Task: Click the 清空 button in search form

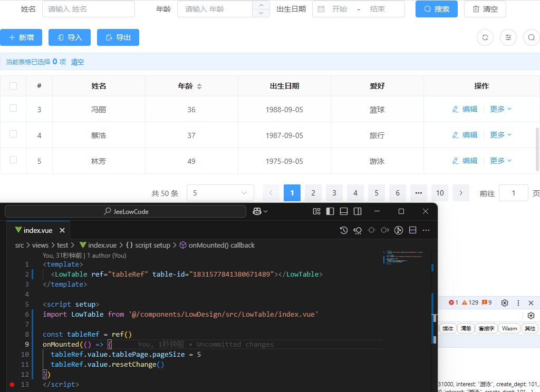Action: pos(485,9)
